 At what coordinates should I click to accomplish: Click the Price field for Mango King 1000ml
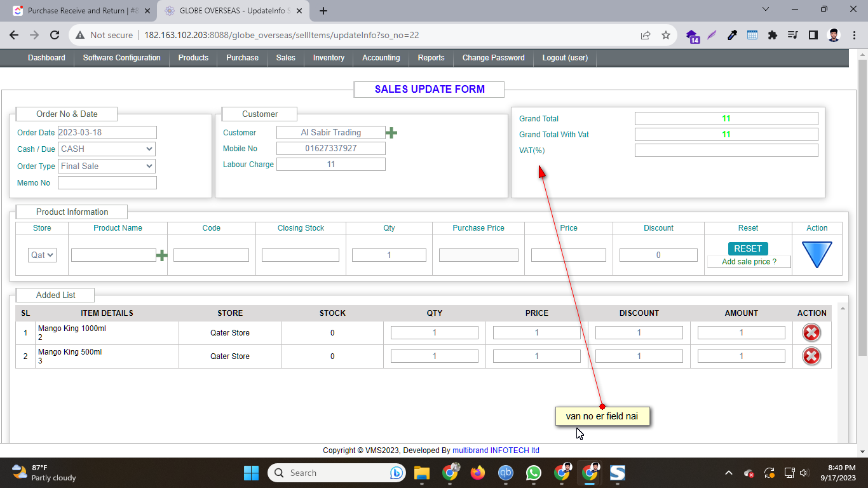(536, 333)
